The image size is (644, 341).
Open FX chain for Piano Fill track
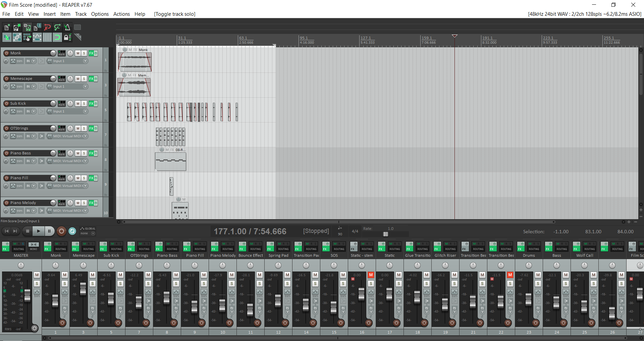[x=91, y=178]
